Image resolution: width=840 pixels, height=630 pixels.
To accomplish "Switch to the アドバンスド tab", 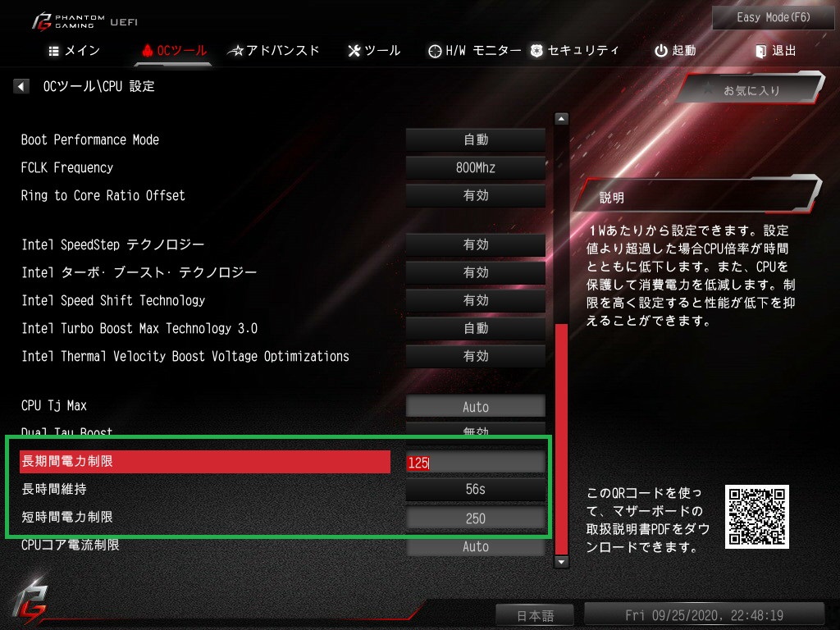I will [x=273, y=51].
